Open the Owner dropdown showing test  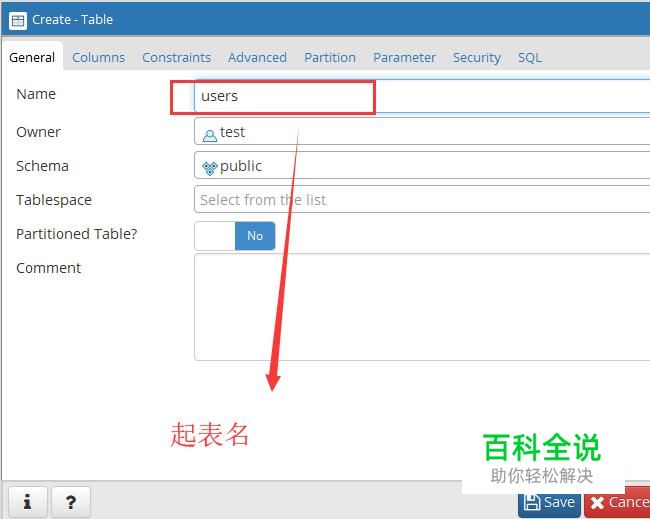click(x=422, y=131)
